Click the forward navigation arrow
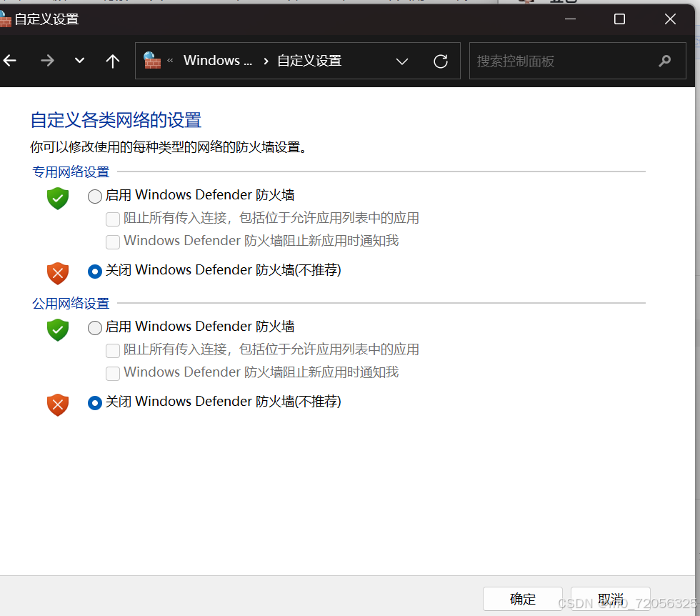 click(x=47, y=60)
